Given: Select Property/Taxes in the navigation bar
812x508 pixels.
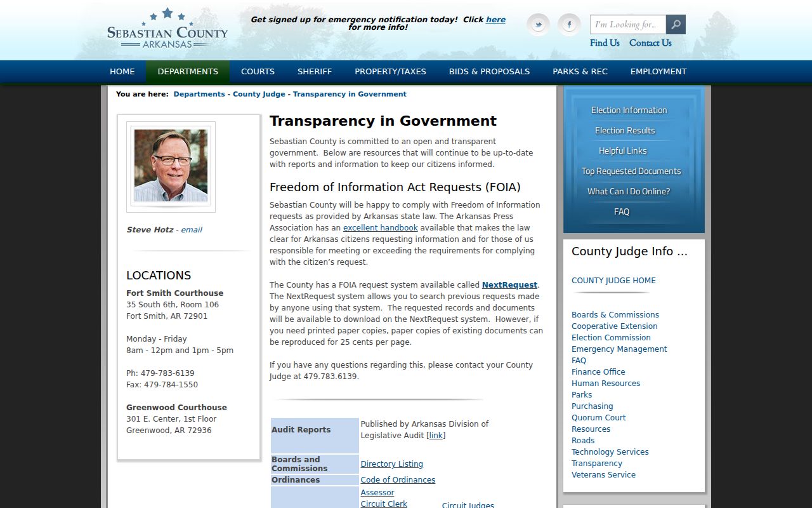Looking at the screenshot, I should coord(390,71).
